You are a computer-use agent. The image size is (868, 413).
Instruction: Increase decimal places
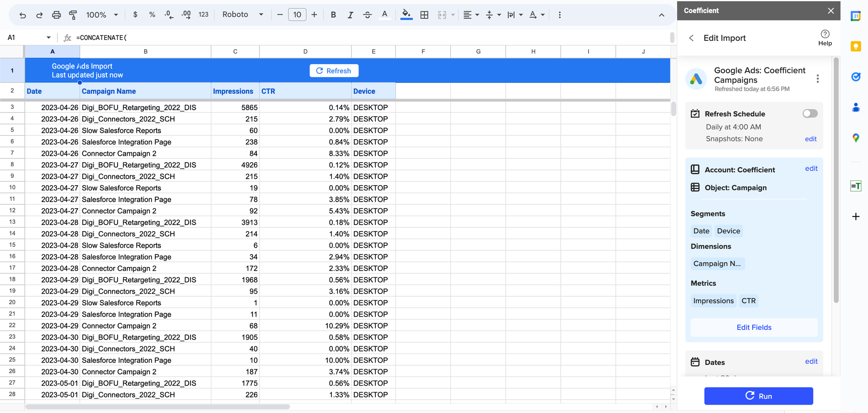pyautogui.click(x=186, y=15)
